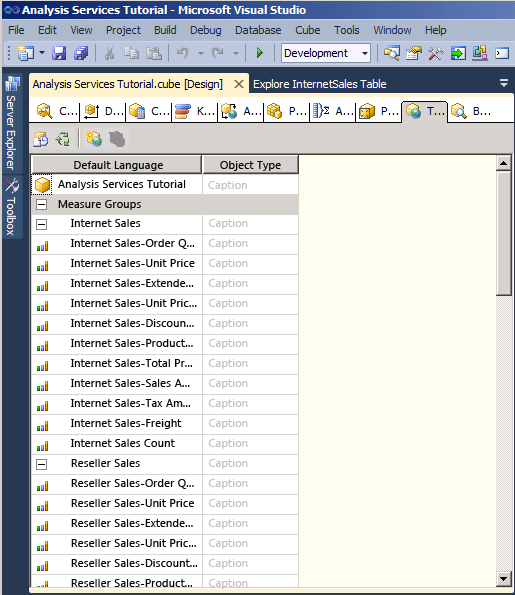Select the Analysis Services Tutorial cube row
515x595 pixels.
tap(165, 184)
